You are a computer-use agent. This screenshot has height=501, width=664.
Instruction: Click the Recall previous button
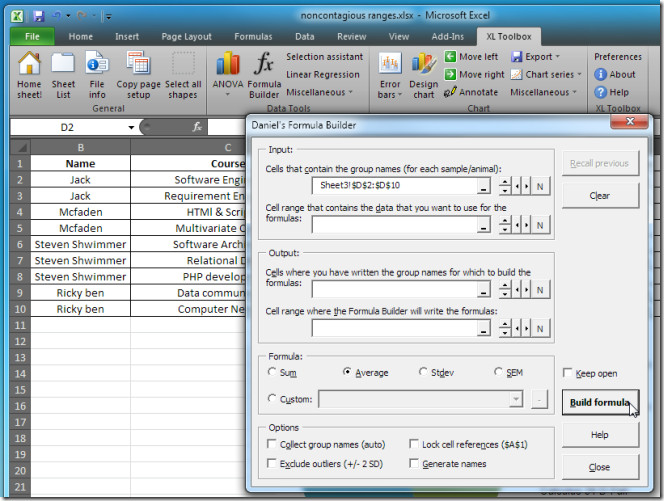[600, 163]
